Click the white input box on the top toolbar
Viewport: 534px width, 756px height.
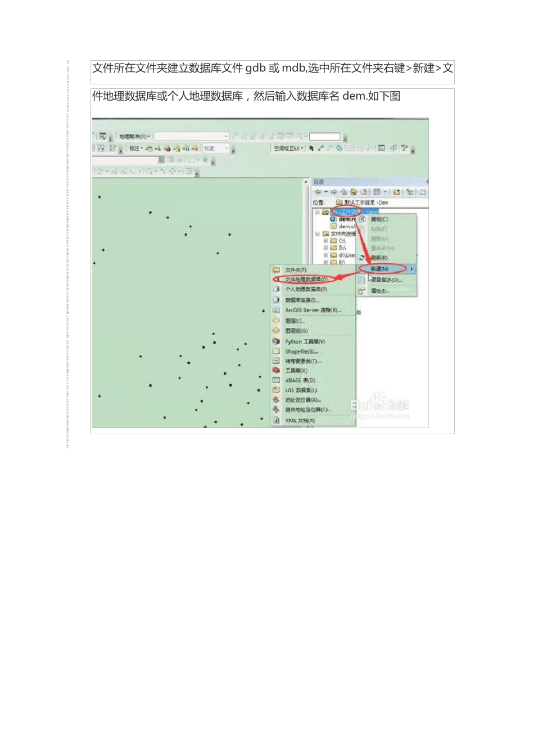[x=325, y=137]
